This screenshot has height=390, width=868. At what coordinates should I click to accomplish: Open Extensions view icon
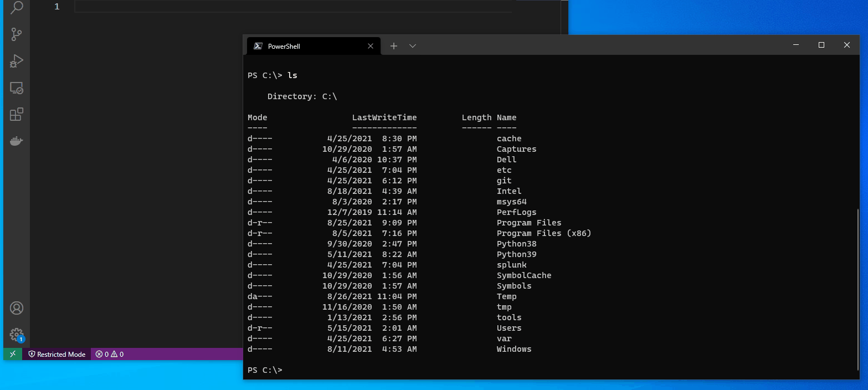[17, 115]
